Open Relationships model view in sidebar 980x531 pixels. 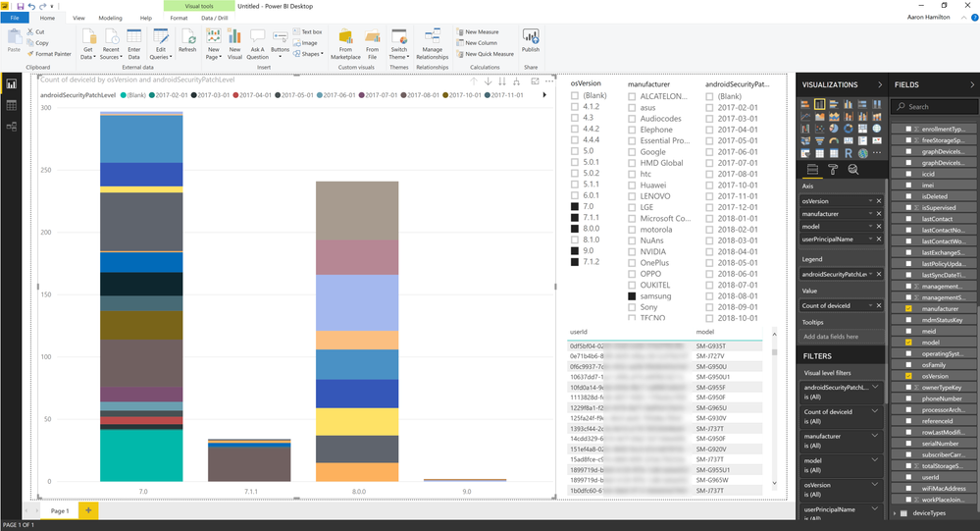[11, 127]
